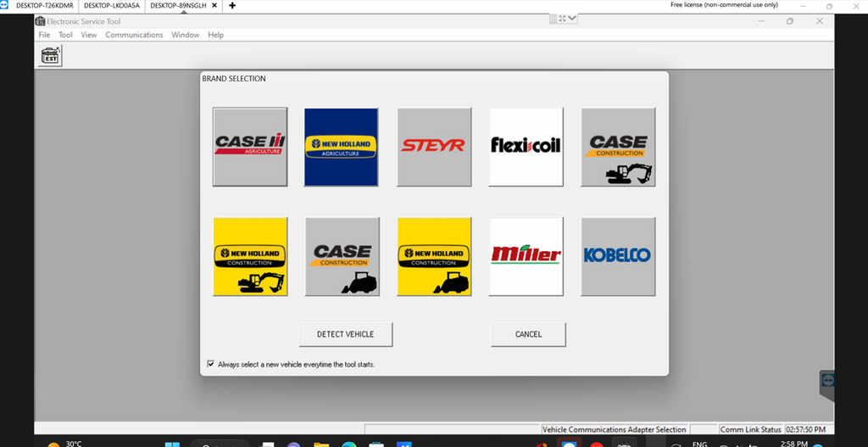Open the File menu
Viewport: 868px width, 447px height.
(44, 35)
